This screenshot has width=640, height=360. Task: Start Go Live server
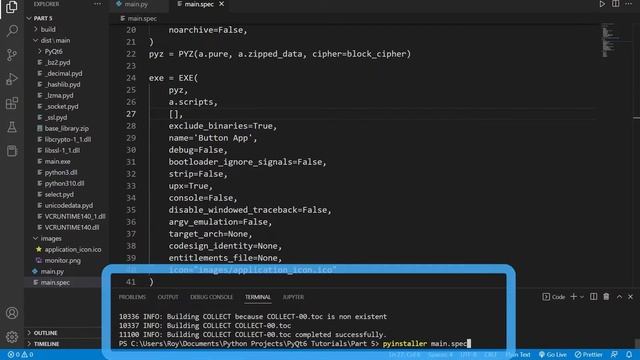[x=552, y=355]
